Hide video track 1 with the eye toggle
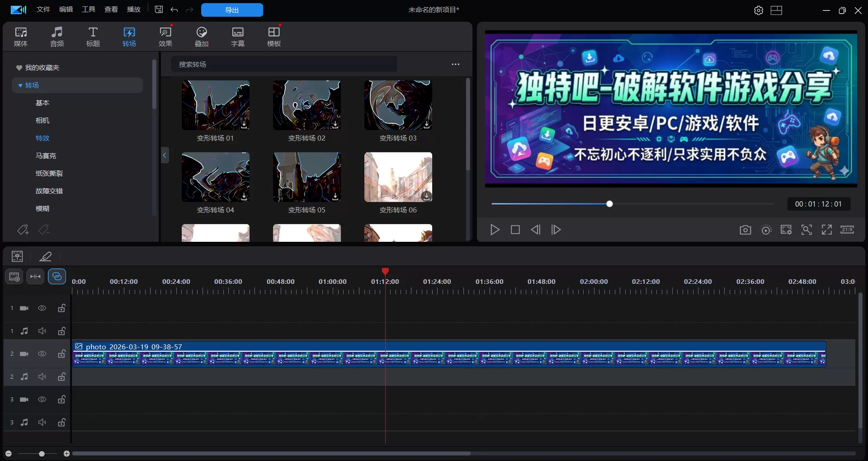This screenshot has height=461, width=868. pyautogui.click(x=42, y=308)
